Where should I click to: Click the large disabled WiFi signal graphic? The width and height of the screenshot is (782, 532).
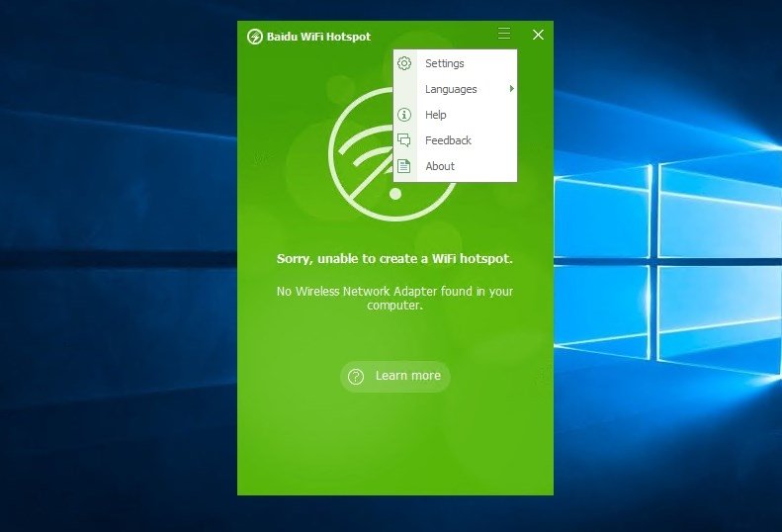pyautogui.click(x=393, y=154)
